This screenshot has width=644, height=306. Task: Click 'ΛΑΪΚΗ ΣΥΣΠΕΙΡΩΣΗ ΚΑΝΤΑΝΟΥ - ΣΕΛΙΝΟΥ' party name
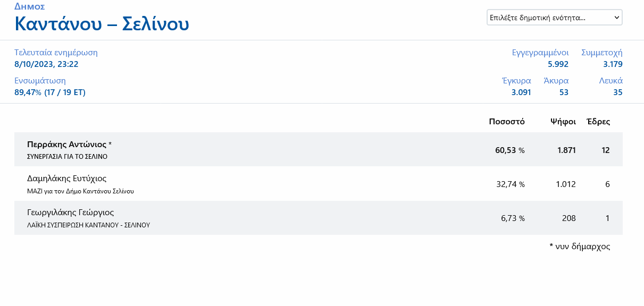click(x=88, y=225)
